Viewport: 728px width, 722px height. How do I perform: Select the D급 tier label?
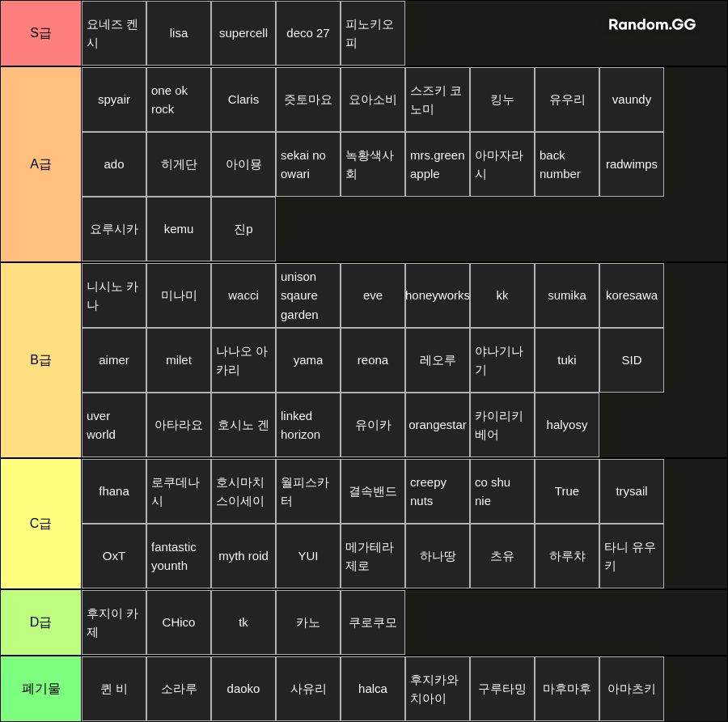(41, 622)
